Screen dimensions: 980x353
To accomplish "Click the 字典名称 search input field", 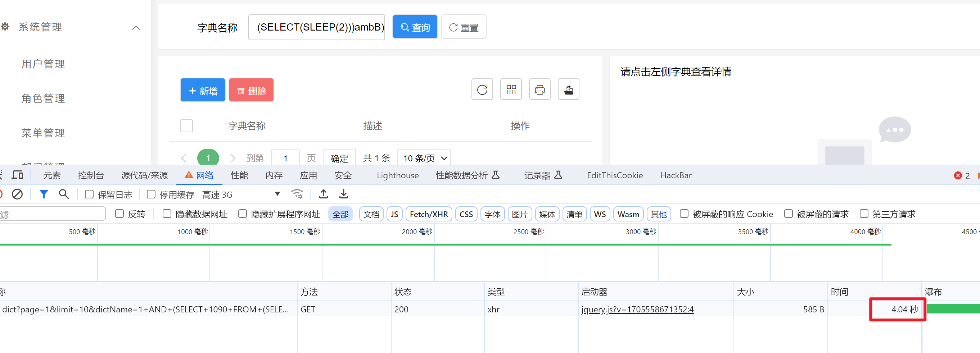I will 316,27.
